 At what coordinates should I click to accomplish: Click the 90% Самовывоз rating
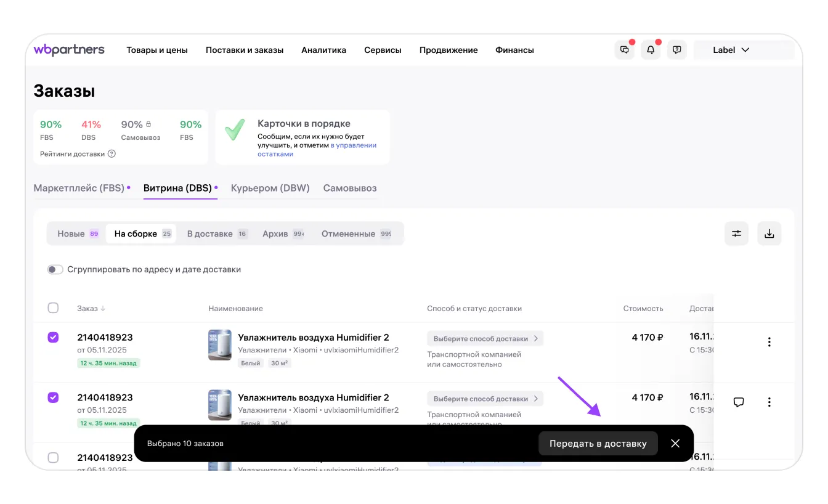click(140, 130)
